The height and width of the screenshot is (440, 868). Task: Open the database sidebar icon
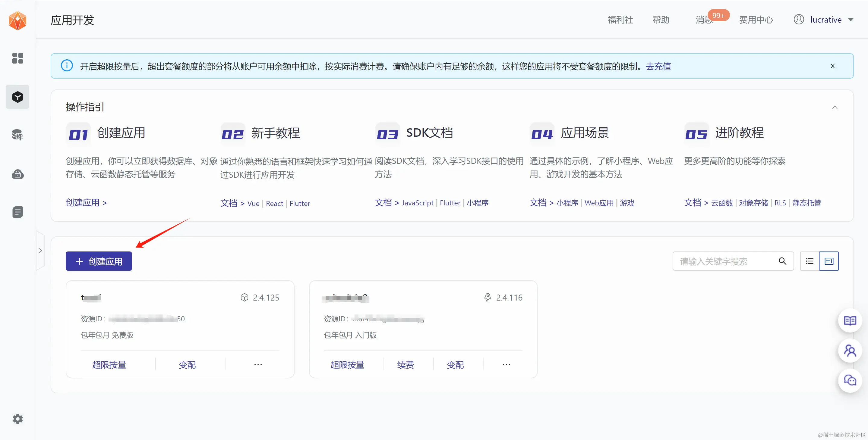[x=17, y=135]
